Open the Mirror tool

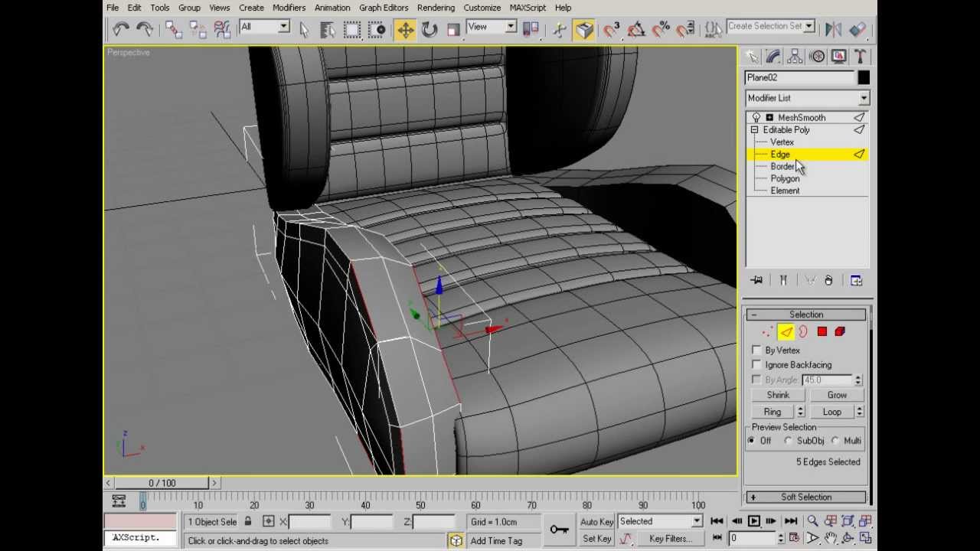833,29
